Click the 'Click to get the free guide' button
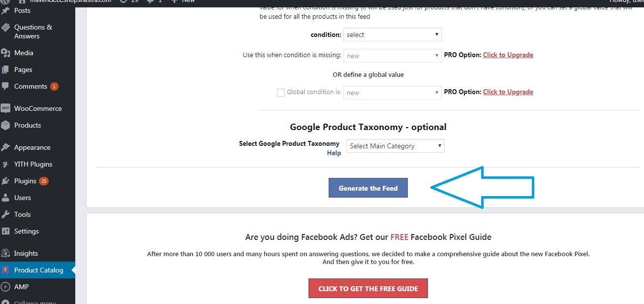Screen dimensions: 644x304 (x=368, y=288)
